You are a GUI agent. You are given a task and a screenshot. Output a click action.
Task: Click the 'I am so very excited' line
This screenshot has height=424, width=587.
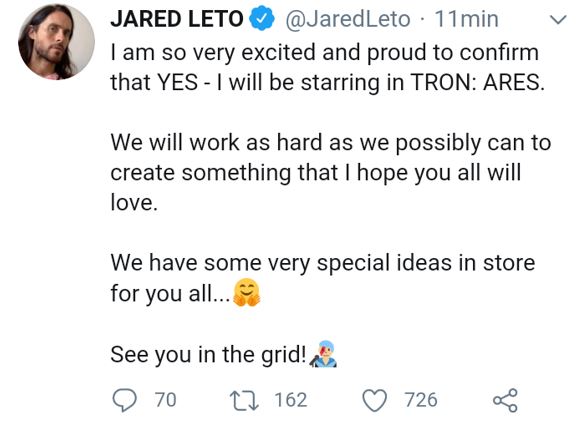[325, 52]
